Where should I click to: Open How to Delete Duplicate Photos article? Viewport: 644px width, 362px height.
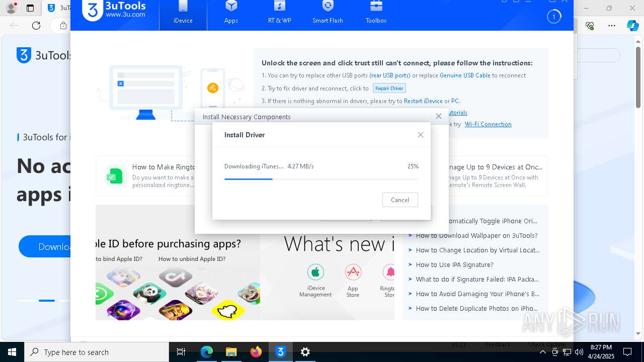click(x=476, y=308)
